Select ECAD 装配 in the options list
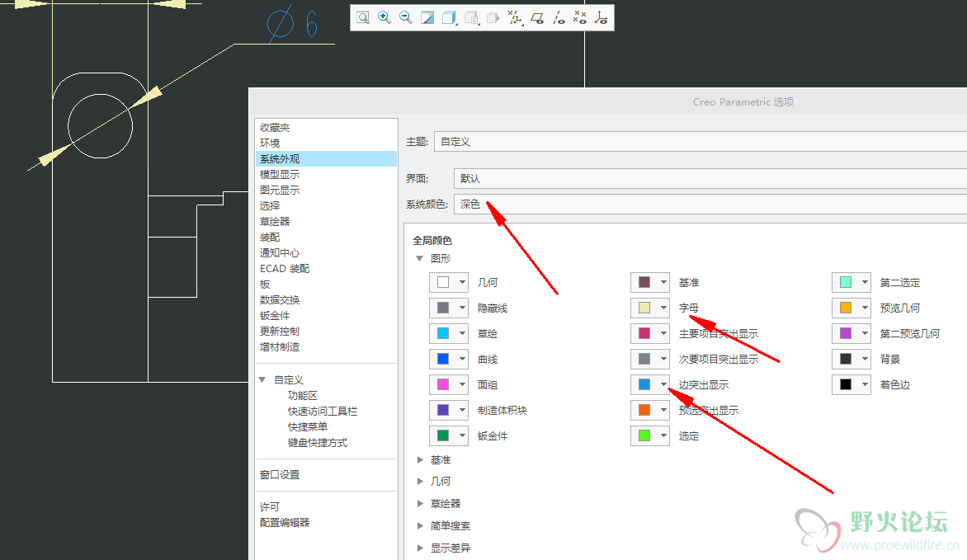Image resolution: width=967 pixels, height=560 pixels. tap(285, 269)
